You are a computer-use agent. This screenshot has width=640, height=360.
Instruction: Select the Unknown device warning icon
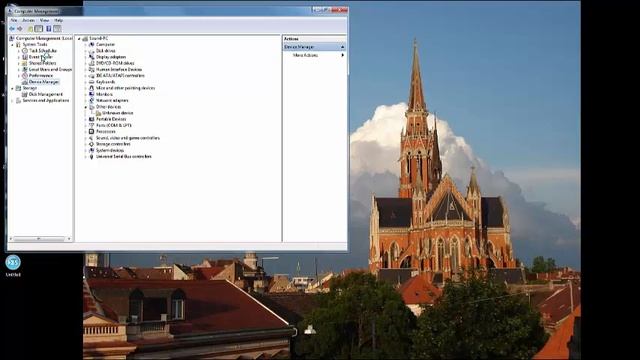(x=98, y=113)
